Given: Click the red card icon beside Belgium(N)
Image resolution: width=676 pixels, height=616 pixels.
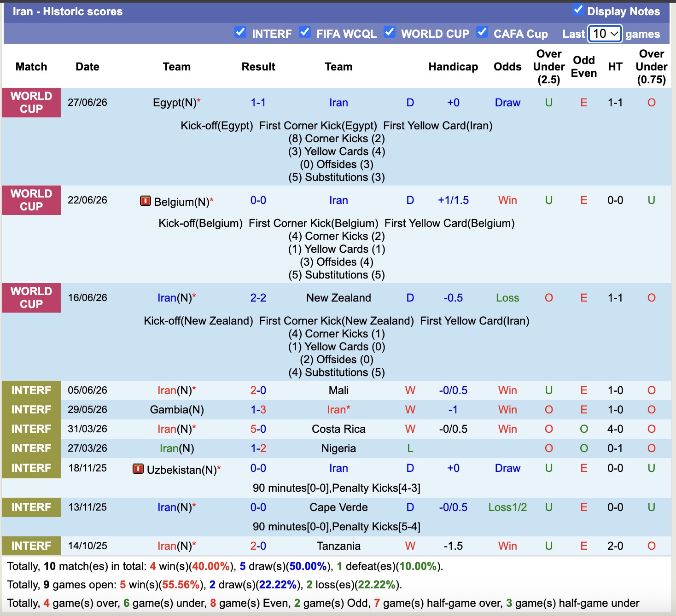Looking at the screenshot, I should (146, 201).
